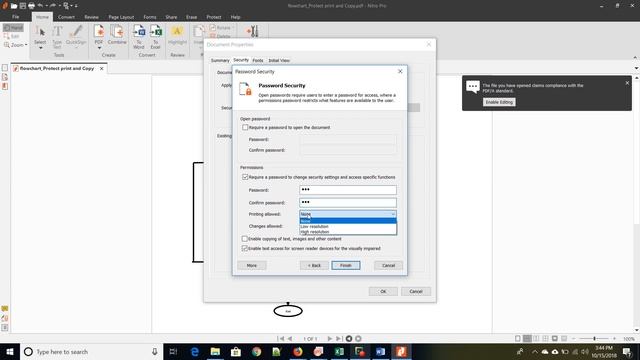Switch to the Page Layout ribbon tab
Viewport: 640px width, 360px height.
click(121, 17)
